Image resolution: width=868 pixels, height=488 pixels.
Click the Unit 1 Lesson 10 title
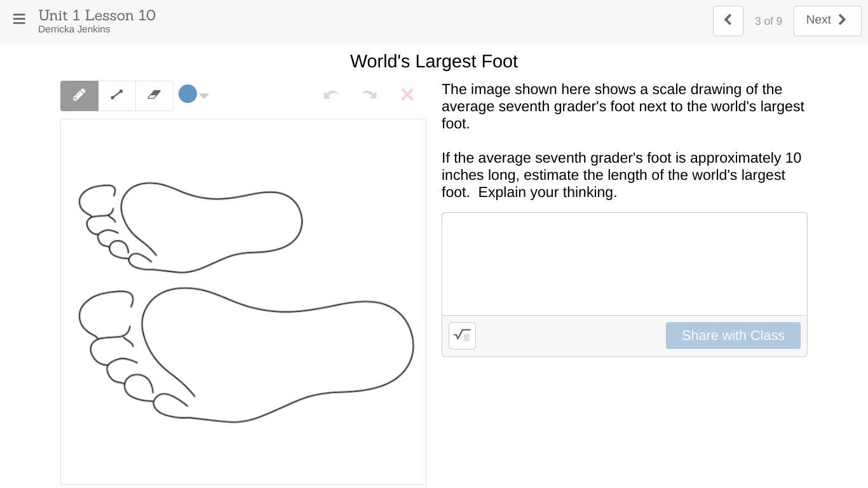tap(97, 15)
